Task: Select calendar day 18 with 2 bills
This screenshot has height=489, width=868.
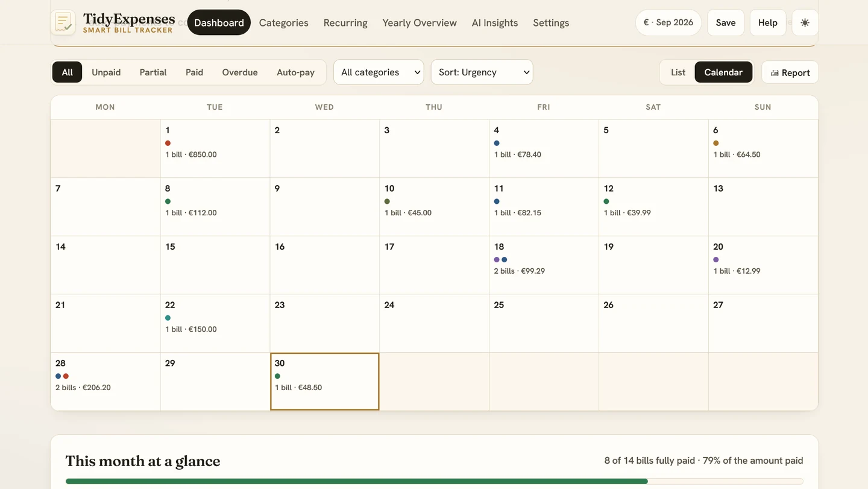Action: tap(544, 265)
